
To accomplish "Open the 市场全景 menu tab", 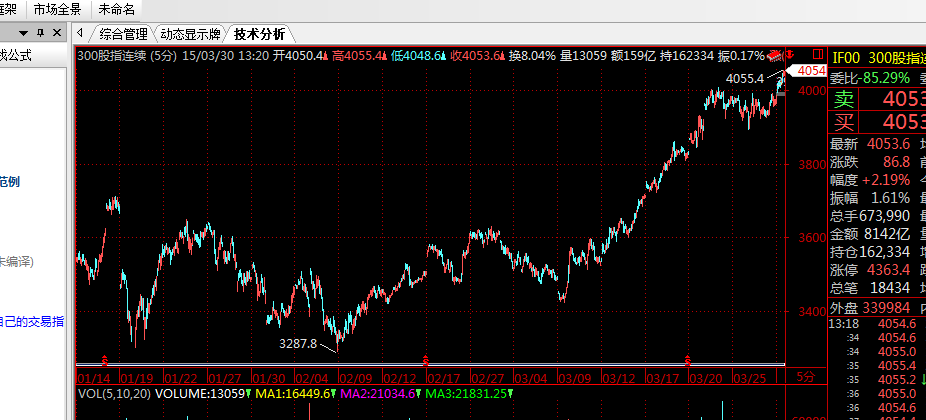I will click(59, 9).
